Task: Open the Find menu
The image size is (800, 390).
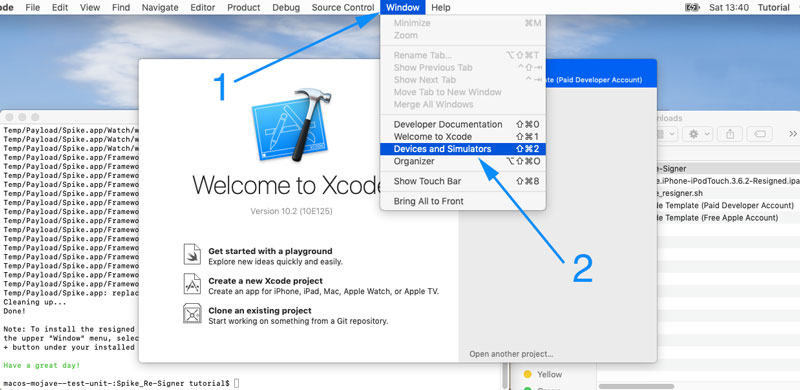Action: (x=121, y=7)
